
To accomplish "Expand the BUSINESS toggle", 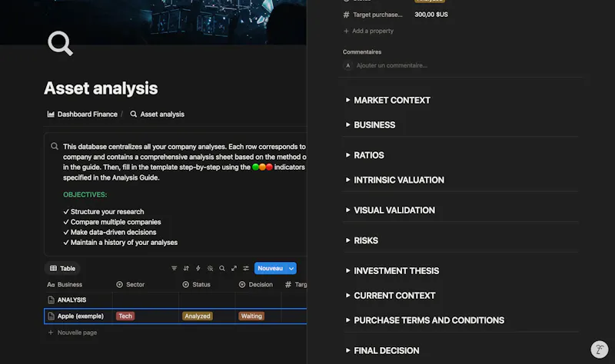I will [x=347, y=124].
